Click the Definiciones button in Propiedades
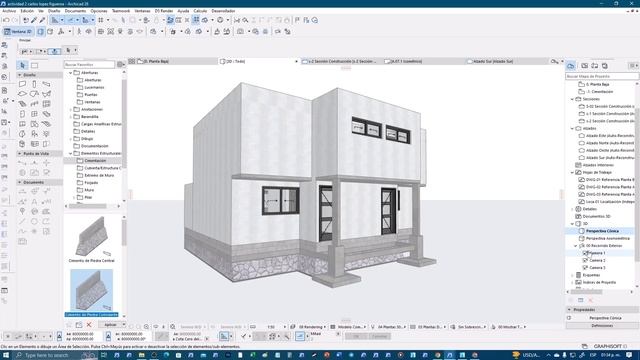This screenshot has height=360, width=640. click(x=602, y=325)
